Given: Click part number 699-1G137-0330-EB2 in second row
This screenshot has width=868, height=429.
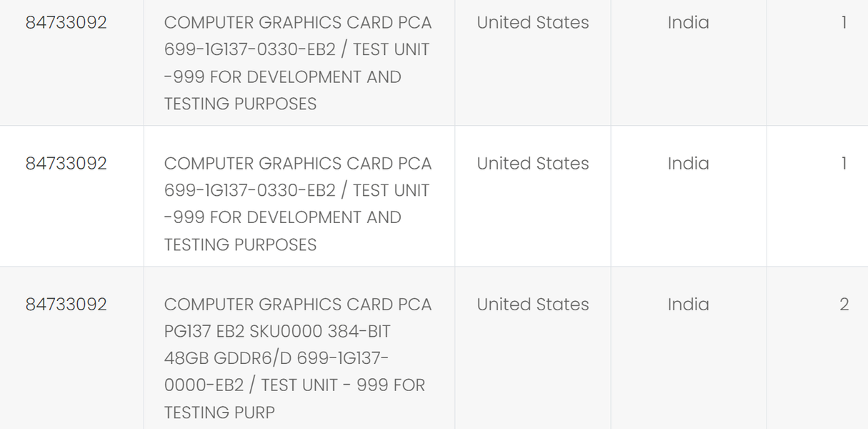Looking at the screenshot, I should click(x=249, y=191).
